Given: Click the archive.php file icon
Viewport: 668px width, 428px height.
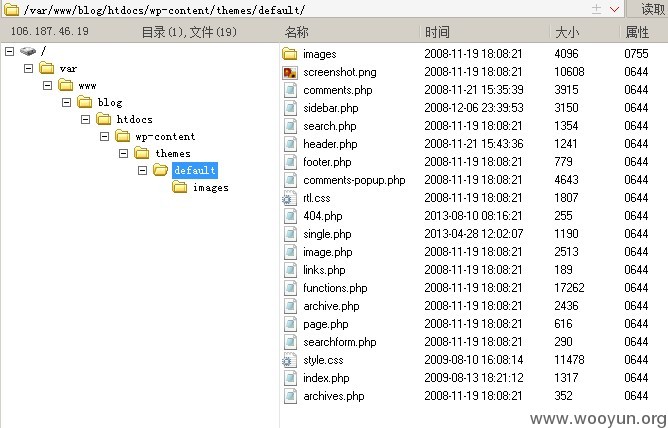Looking at the screenshot, I should tap(290, 306).
